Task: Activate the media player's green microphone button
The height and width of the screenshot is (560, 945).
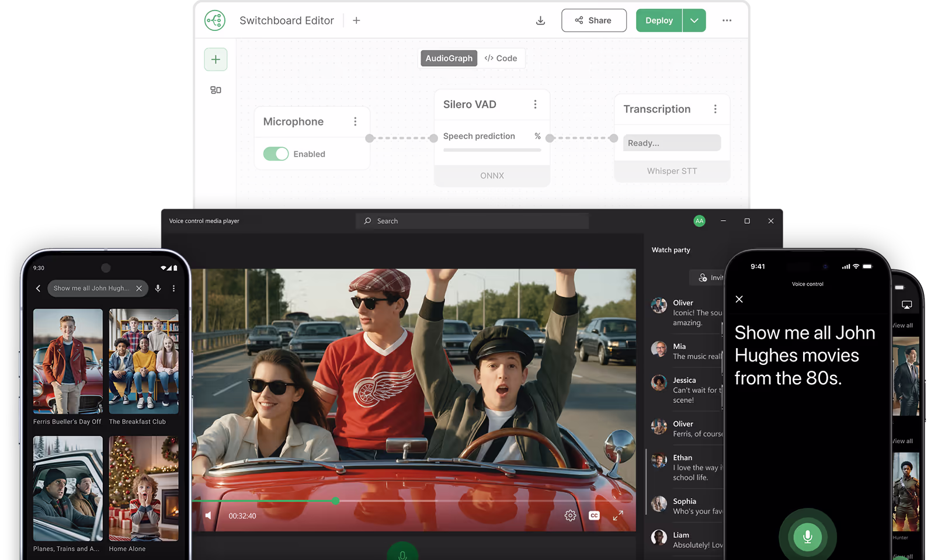Action: [402, 552]
